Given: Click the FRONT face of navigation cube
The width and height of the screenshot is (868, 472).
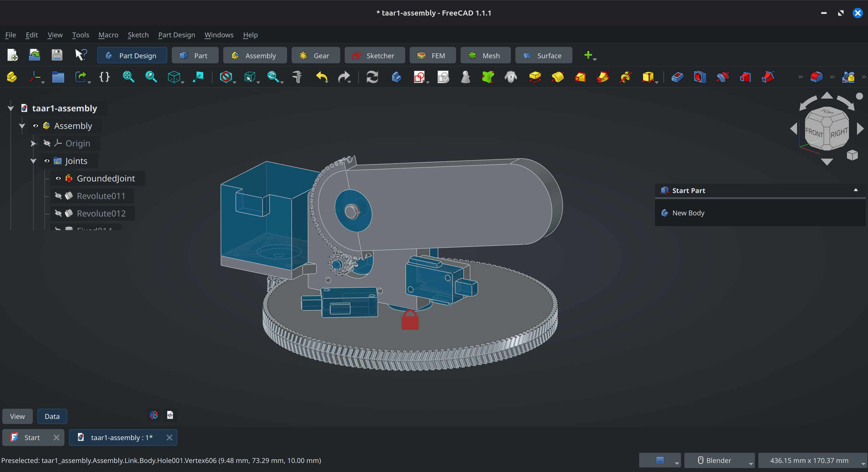Looking at the screenshot, I should (x=814, y=133).
